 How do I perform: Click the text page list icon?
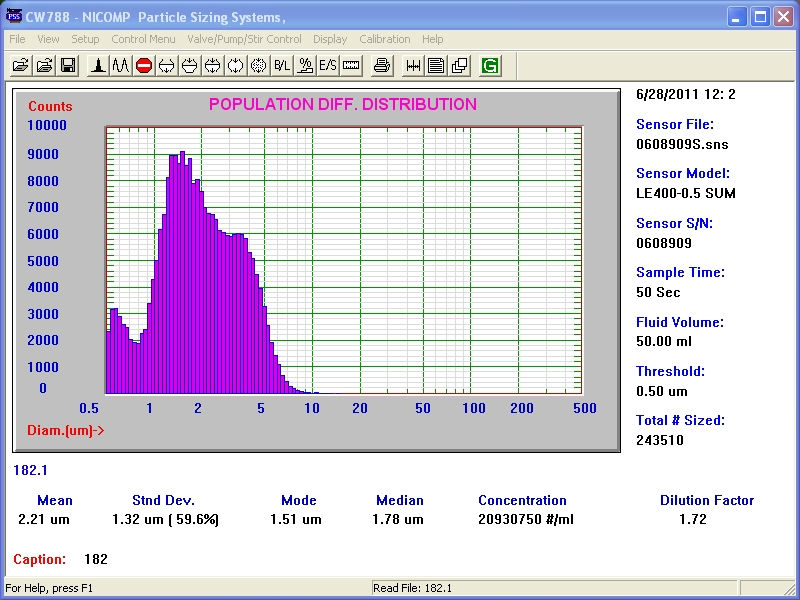[436, 66]
